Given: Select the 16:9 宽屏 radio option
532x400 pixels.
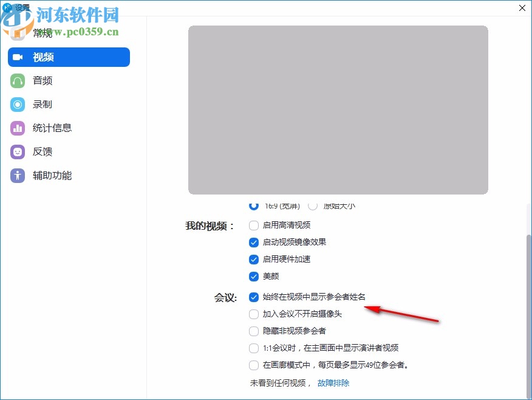Looking at the screenshot, I should tap(254, 205).
